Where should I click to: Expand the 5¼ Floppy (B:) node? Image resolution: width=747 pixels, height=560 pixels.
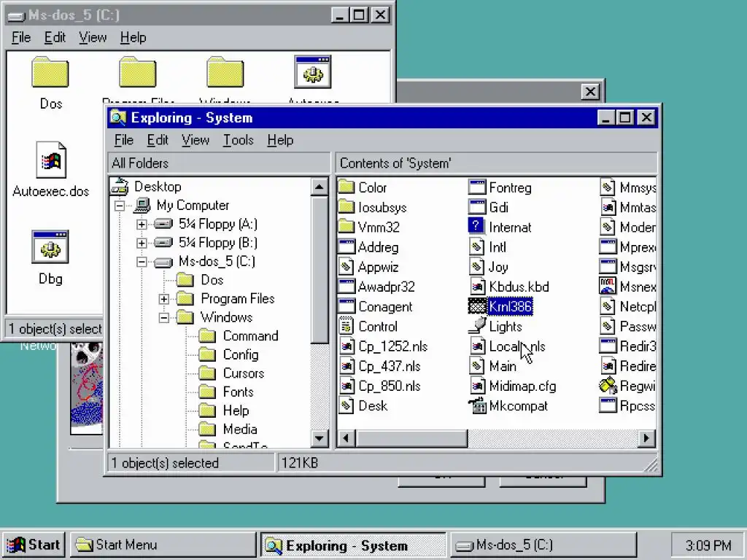142,243
